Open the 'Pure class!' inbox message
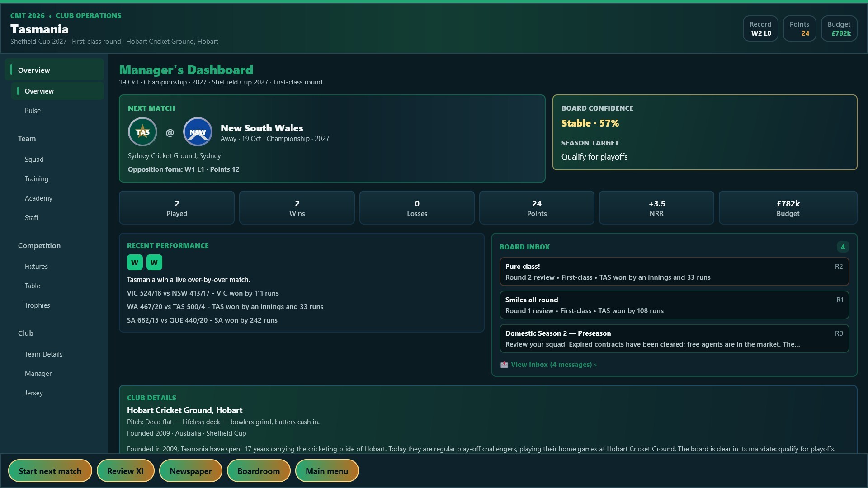 point(674,272)
